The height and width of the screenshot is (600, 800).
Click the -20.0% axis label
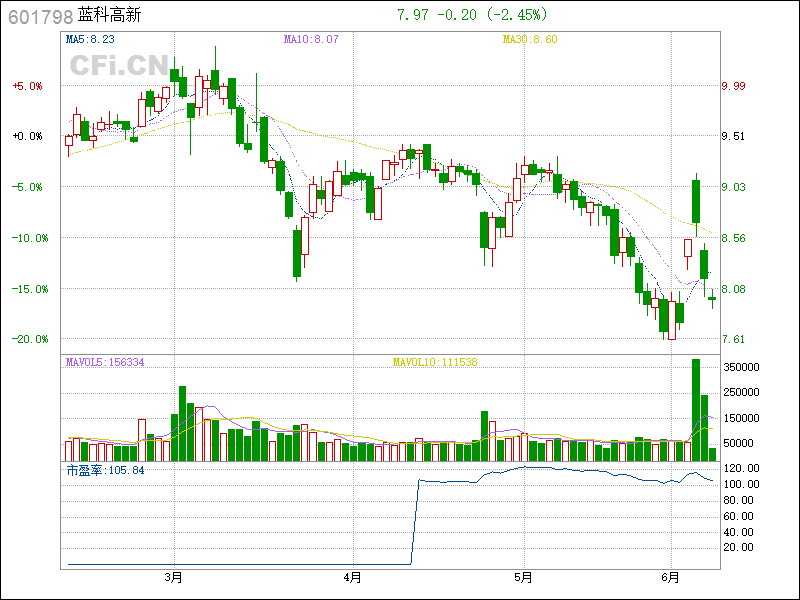coord(31,339)
